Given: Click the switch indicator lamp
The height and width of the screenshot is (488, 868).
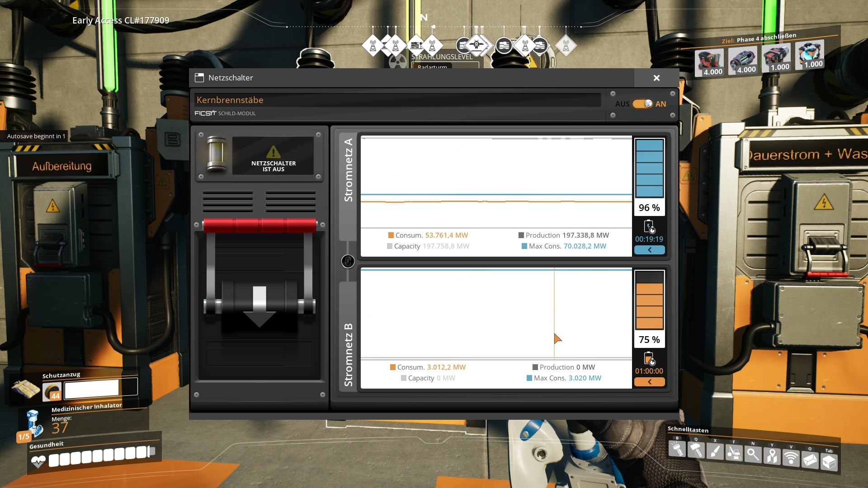Looking at the screenshot, I should (216, 155).
